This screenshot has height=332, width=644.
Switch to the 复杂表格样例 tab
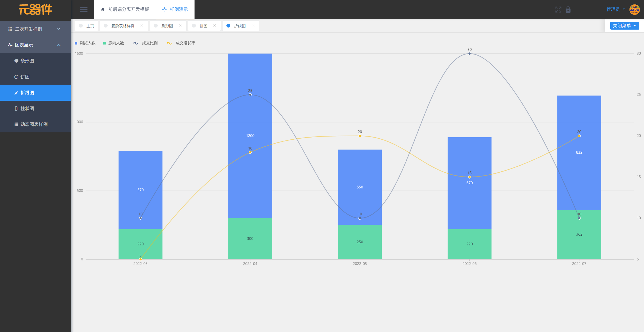click(123, 26)
